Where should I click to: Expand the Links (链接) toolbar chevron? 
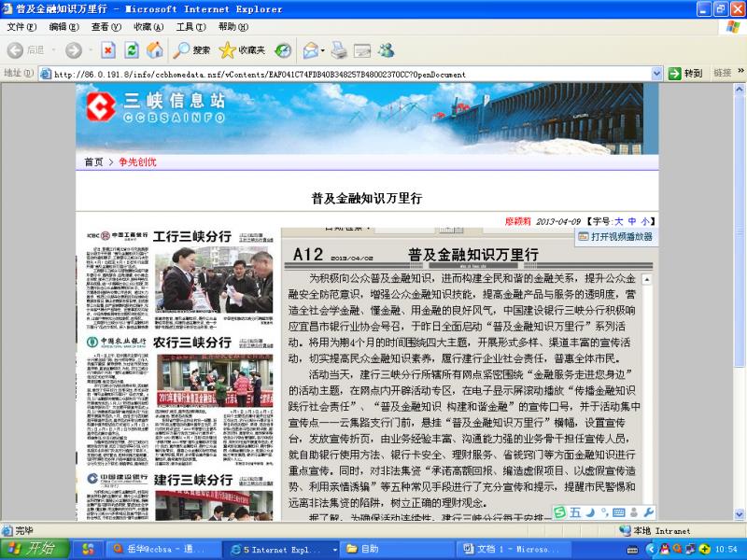pyautogui.click(x=740, y=72)
